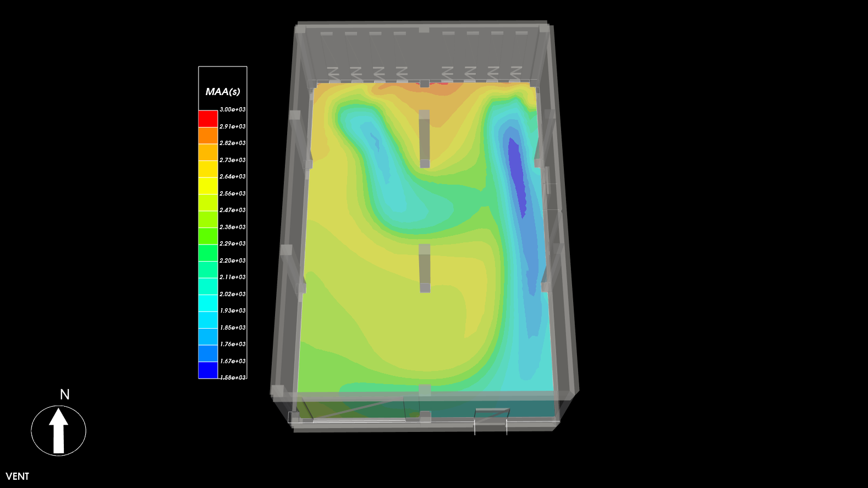The width and height of the screenshot is (868, 488).
Task: Click the red swatch at the legend top
Action: click(x=208, y=119)
